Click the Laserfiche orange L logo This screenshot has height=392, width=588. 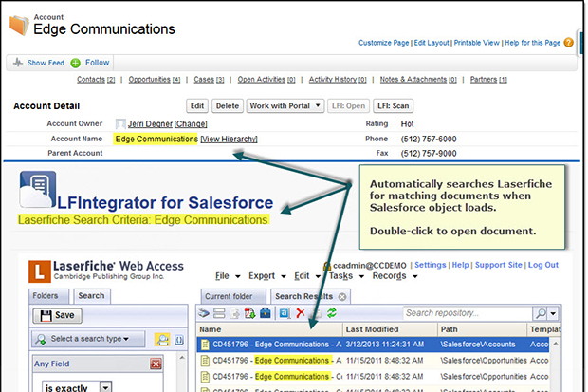click(40, 271)
